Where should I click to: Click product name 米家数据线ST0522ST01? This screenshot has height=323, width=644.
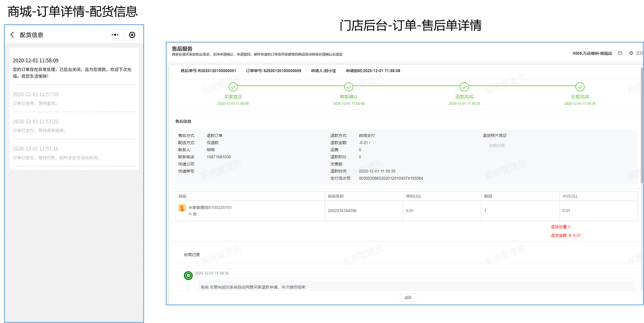210,207
